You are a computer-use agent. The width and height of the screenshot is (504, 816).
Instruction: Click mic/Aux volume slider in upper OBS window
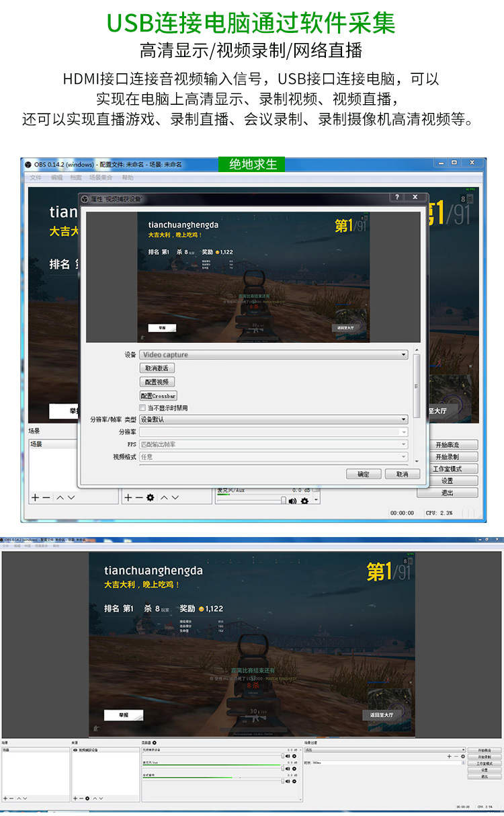250,501
